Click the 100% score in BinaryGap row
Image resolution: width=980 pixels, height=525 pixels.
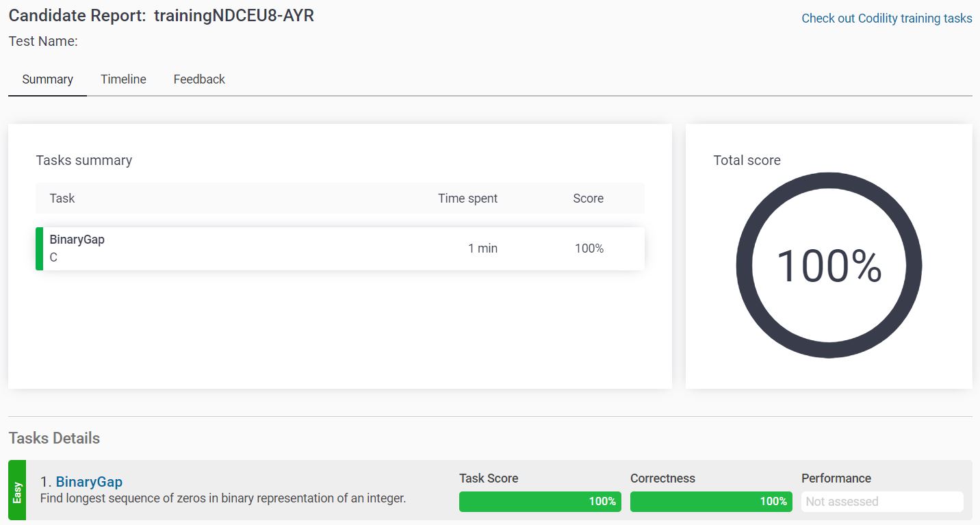coord(589,248)
